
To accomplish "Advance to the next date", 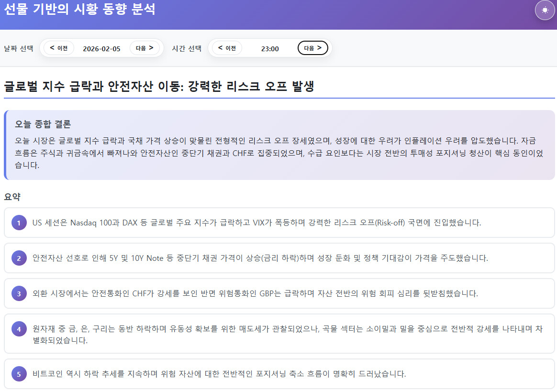I will tap(145, 48).
